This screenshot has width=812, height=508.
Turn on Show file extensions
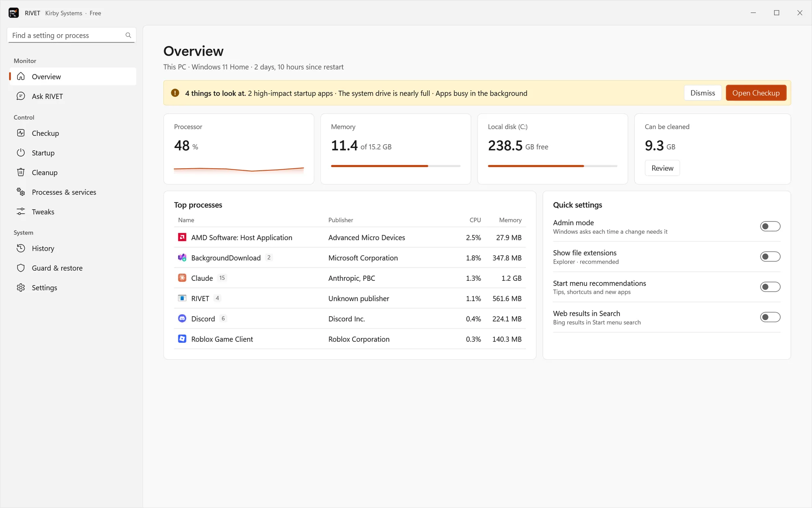pyautogui.click(x=770, y=257)
